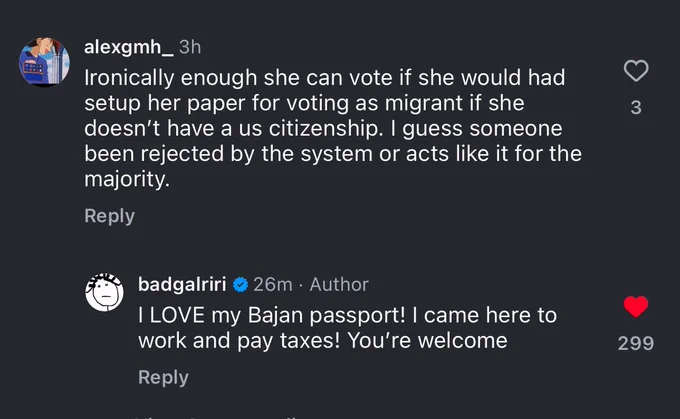Unlike badgalriri's reply via the red heart
680x419 pixels.
coord(636,307)
